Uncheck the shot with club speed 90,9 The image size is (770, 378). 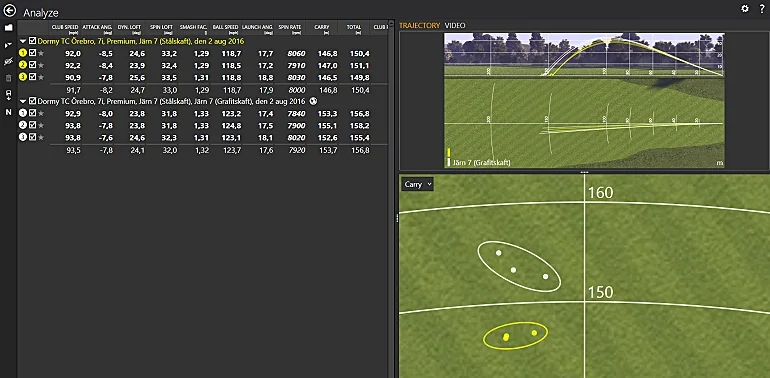point(32,77)
